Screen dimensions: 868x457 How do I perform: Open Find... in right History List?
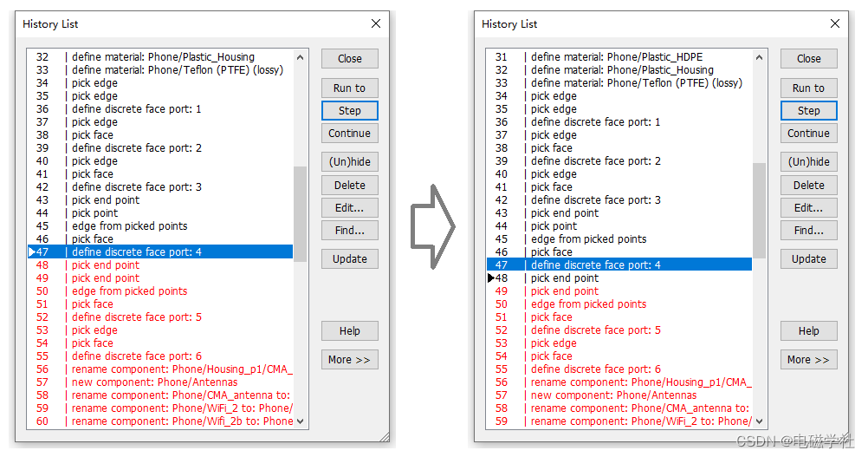(x=809, y=231)
